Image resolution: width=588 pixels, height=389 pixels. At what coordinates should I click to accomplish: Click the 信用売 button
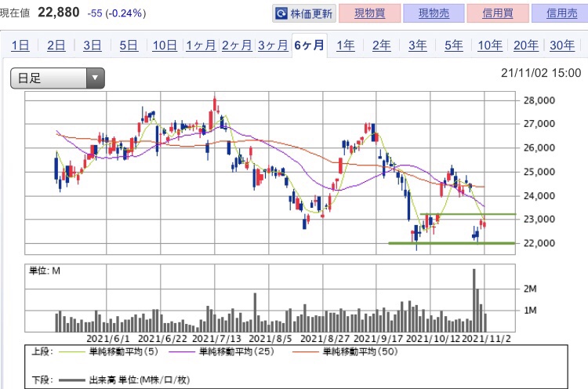point(561,13)
